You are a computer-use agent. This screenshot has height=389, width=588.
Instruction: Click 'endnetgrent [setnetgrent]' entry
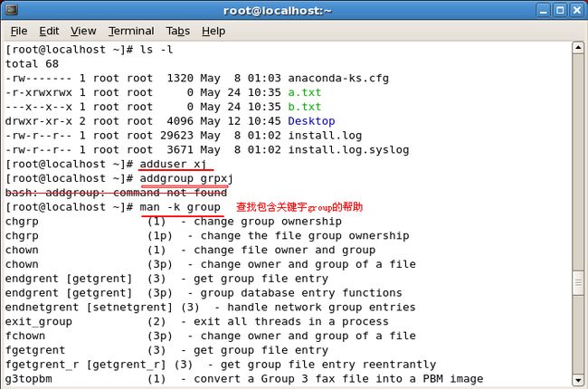pos(89,308)
